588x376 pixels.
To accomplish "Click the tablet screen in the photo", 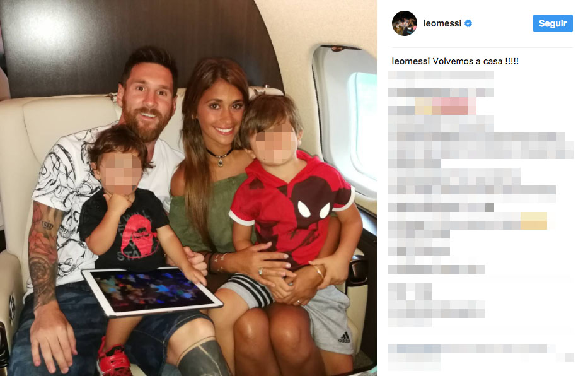I will (151, 290).
